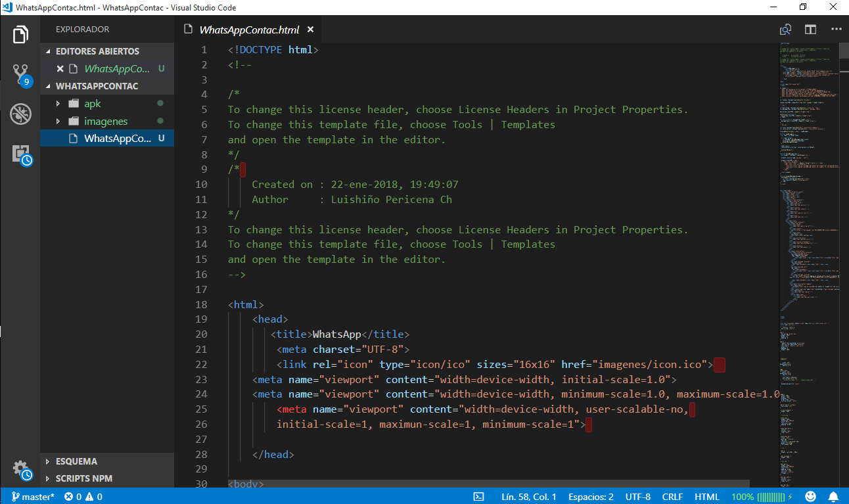This screenshot has width=849, height=504.
Task: Open the editor More Actions ellipsis
Action: tap(836, 30)
